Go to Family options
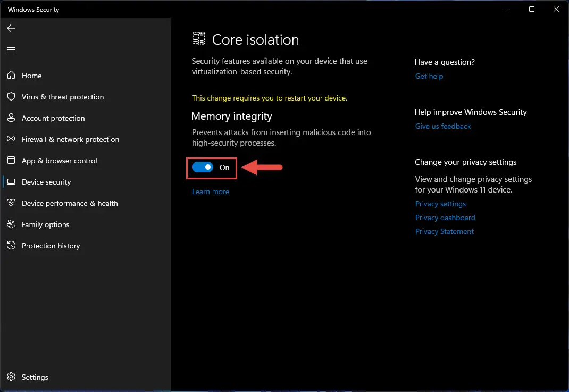Image resolution: width=569 pixels, height=392 pixels. coord(85,224)
